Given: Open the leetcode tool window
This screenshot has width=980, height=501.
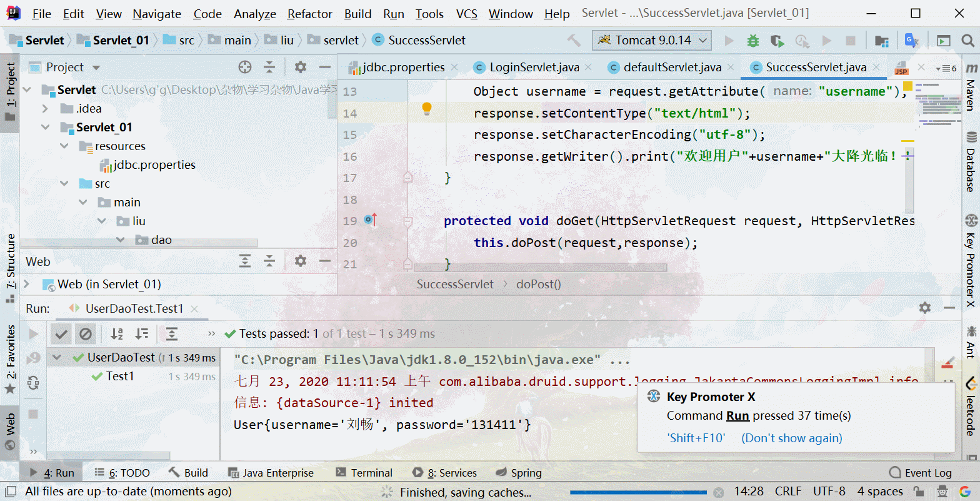Looking at the screenshot, I should click(971, 407).
